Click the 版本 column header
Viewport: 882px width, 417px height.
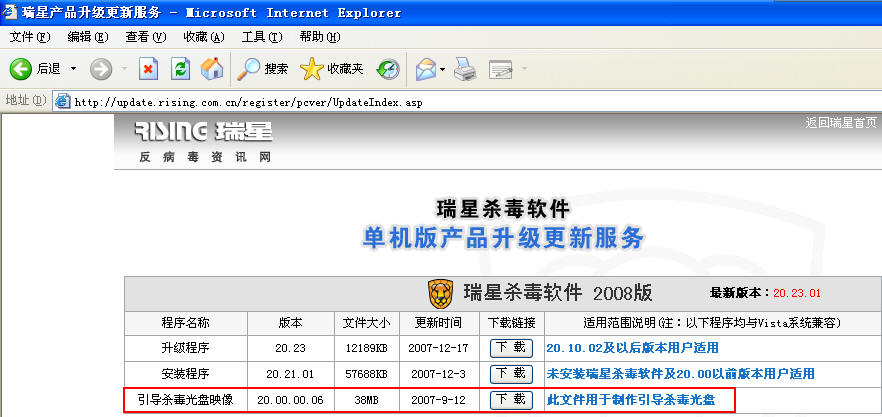click(x=290, y=323)
